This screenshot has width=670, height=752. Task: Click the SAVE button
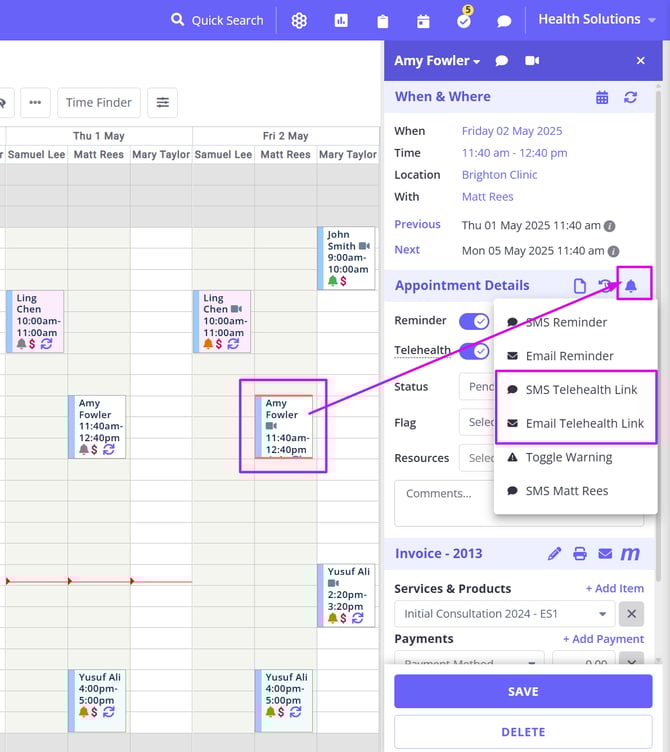tap(522, 691)
